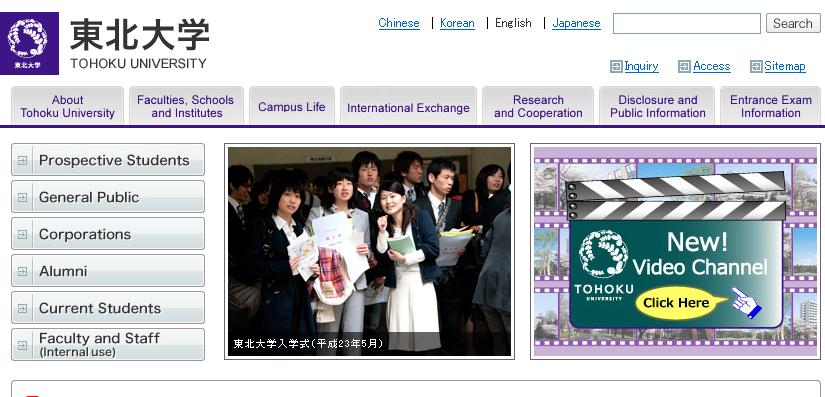The height and width of the screenshot is (397, 825).
Task: Follow the Access link
Action: click(711, 66)
